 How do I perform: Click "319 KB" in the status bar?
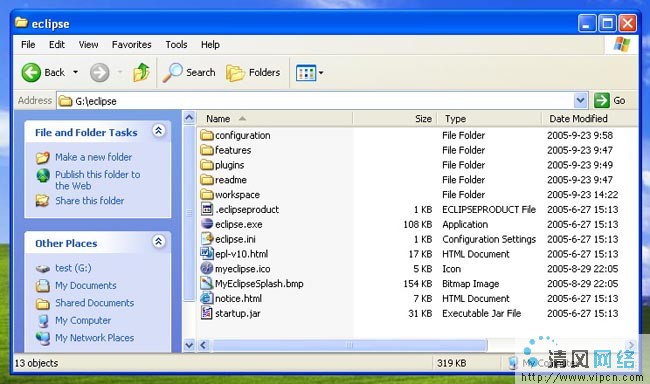click(x=451, y=363)
